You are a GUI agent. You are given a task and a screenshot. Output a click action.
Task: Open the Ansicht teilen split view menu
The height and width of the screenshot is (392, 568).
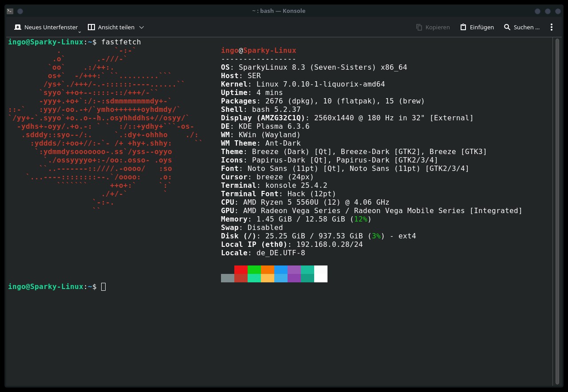116,27
